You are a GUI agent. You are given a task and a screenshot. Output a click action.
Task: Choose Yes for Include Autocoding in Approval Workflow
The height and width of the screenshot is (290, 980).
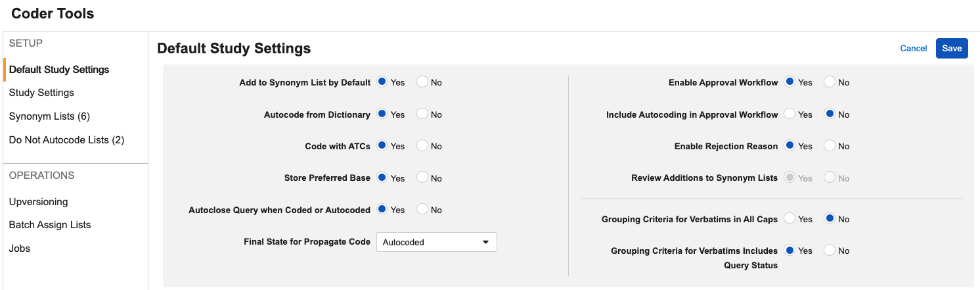790,114
